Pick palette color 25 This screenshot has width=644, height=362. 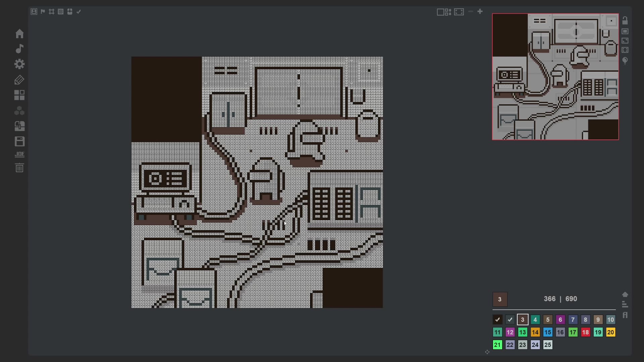coord(548,345)
